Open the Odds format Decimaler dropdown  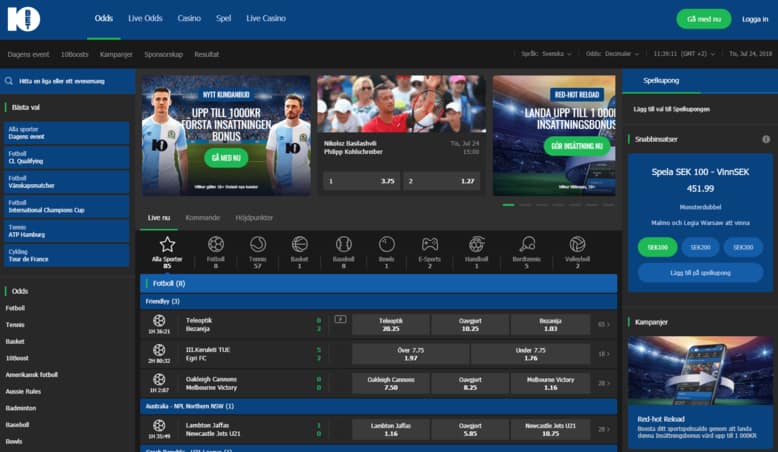612,54
